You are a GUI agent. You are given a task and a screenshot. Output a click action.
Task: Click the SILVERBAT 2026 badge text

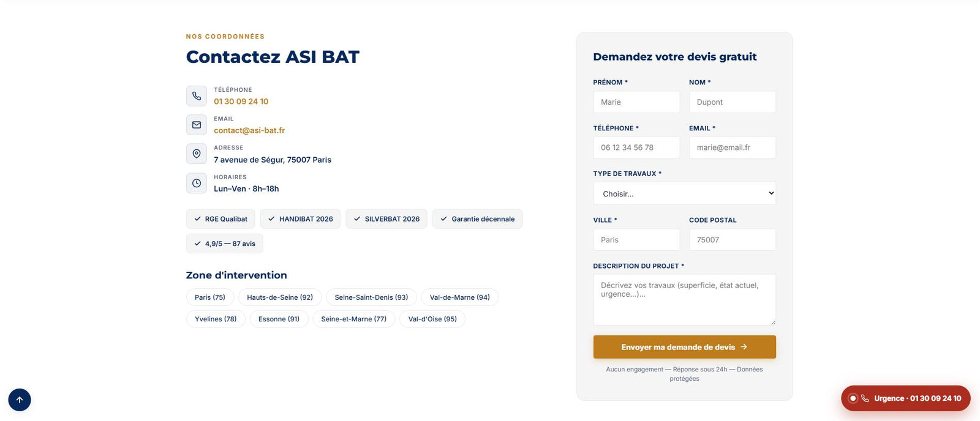pos(392,219)
